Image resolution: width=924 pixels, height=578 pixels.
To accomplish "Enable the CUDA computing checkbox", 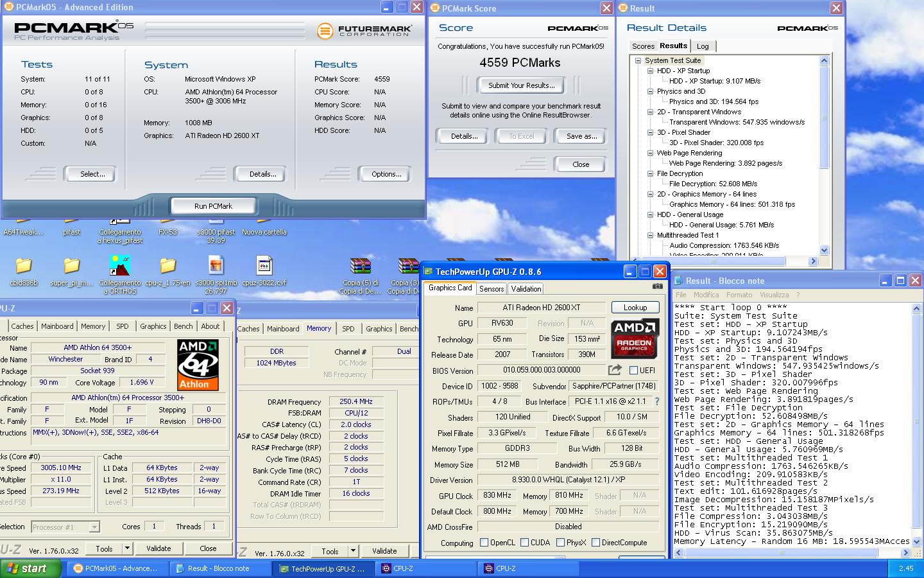I will coord(525,543).
